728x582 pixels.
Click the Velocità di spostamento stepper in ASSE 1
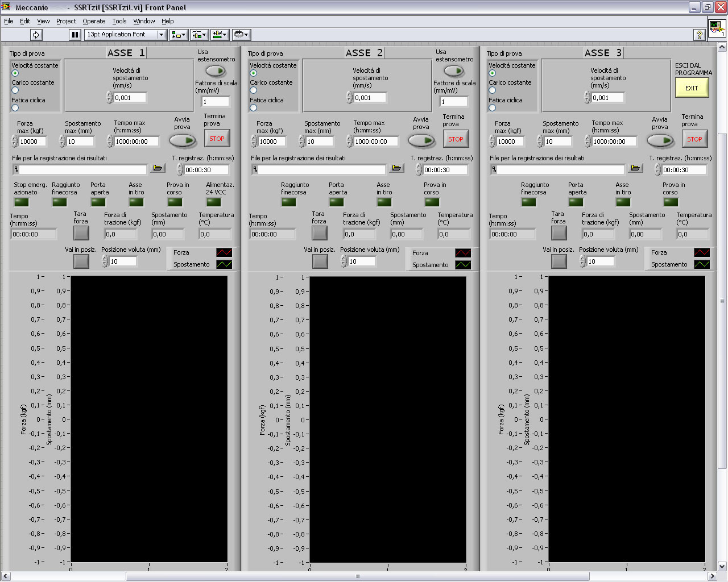(x=110, y=98)
